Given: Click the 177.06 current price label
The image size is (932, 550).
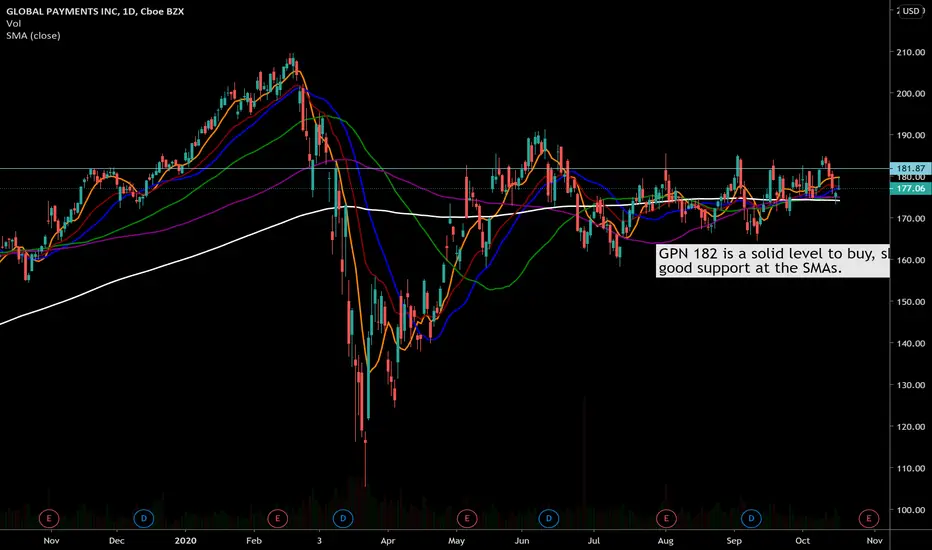Looking at the screenshot, I should (x=911, y=188).
